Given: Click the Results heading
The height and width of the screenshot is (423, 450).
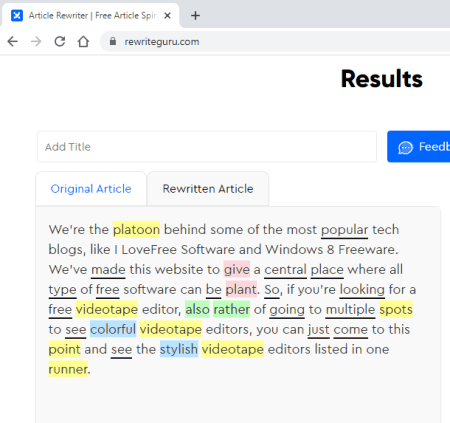Looking at the screenshot, I should pos(382,79).
